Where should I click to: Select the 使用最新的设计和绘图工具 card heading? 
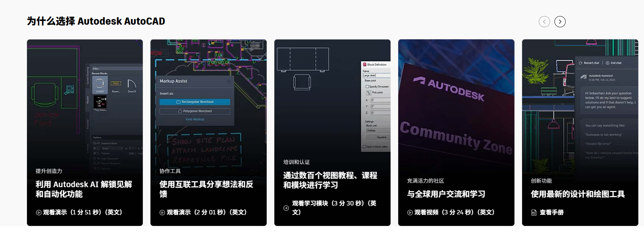coord(578,194)
